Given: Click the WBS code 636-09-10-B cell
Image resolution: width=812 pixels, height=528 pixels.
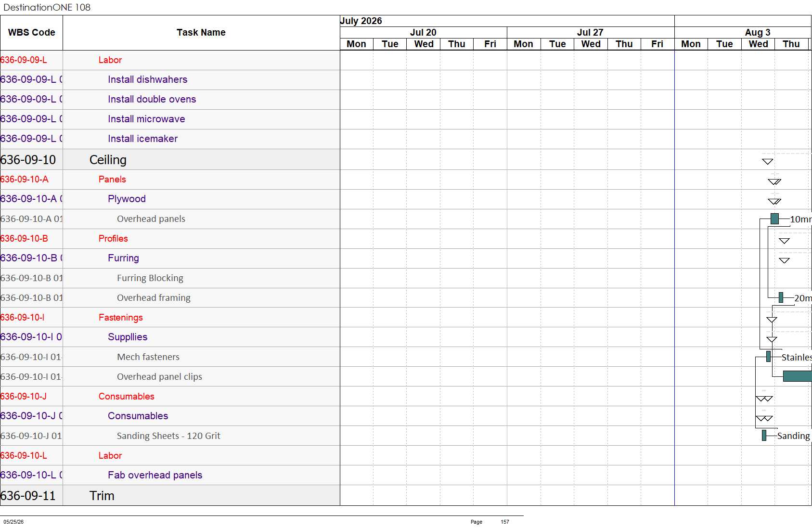Looking at the screenshot, I should pyautogui.click(x=31, y=239).
